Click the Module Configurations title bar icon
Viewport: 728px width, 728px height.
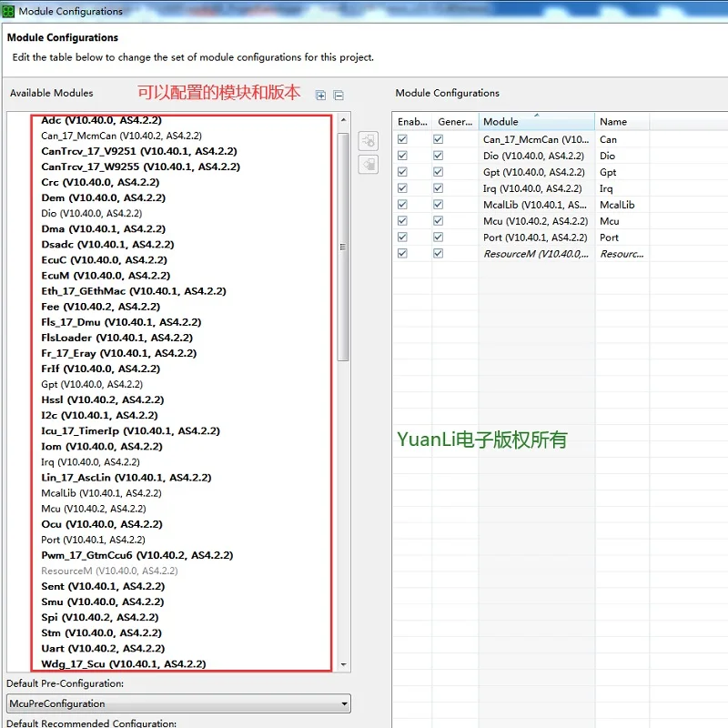(8, 11)
